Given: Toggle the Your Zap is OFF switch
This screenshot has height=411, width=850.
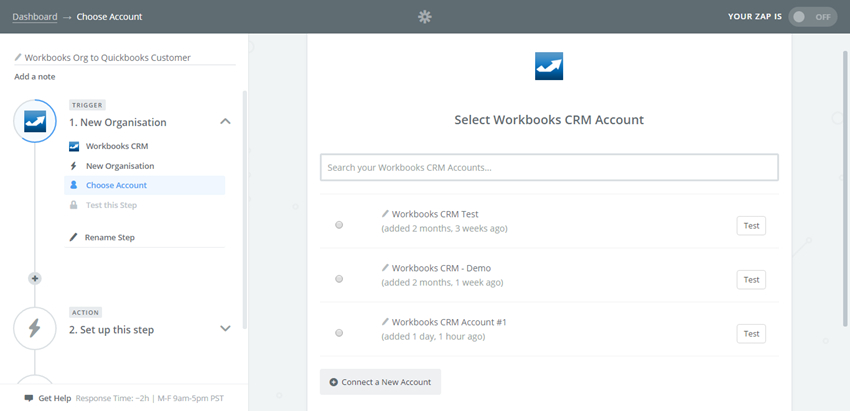Looking at the screenshot, I should (x=813, y=17).
